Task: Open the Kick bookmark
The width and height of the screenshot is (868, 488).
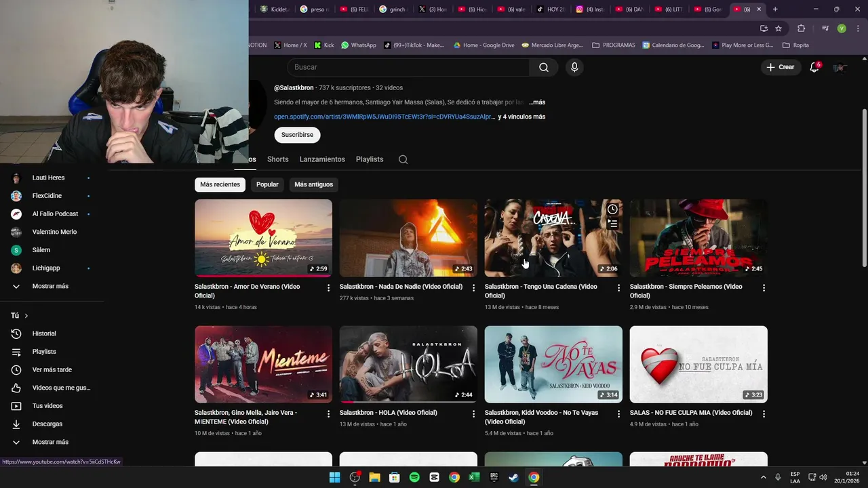Action: tap(323, 45)
